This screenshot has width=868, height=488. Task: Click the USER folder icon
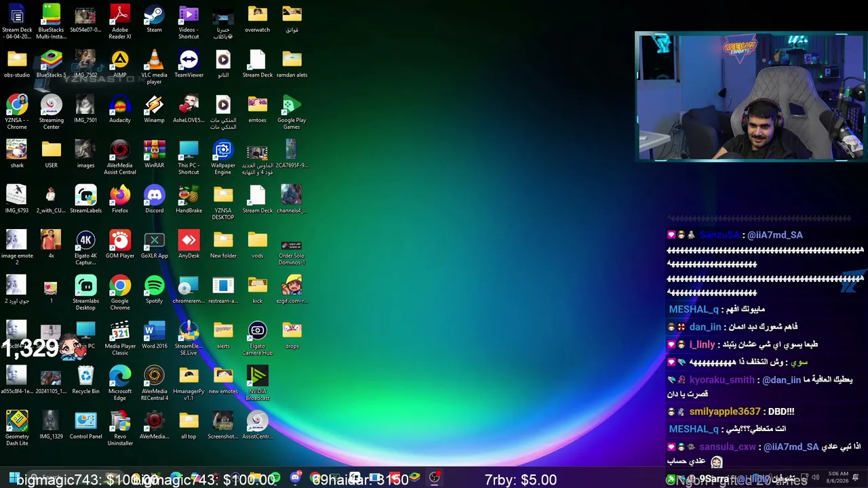[x=51, y=155]
